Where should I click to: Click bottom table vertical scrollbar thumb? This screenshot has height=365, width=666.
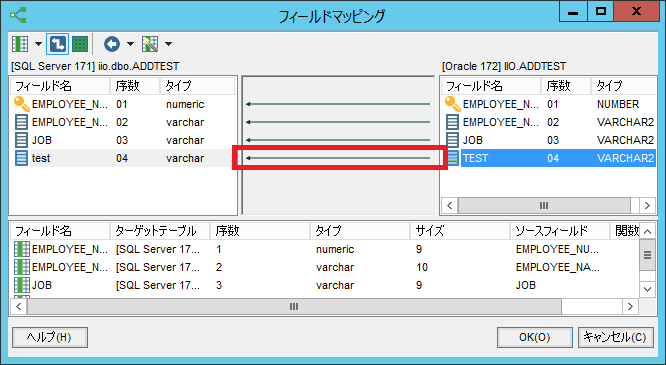(x=647, y=255)
